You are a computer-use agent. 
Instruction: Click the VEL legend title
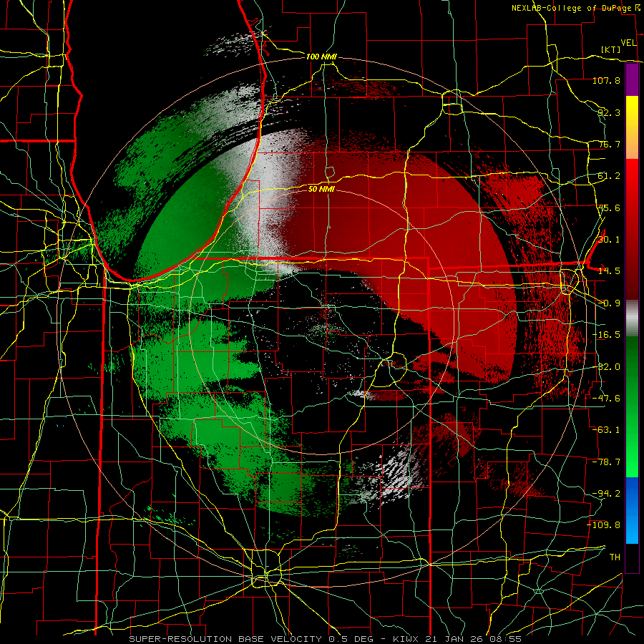(629, 43)
